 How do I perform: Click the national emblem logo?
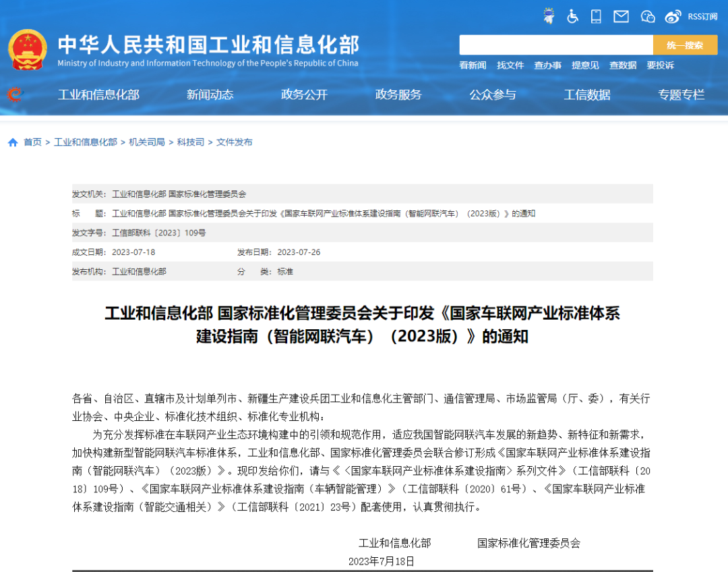[28, 50]
